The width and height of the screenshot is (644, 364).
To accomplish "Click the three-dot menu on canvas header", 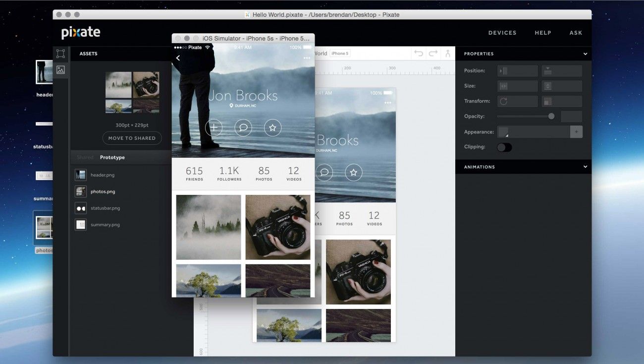I will (387, 103).
